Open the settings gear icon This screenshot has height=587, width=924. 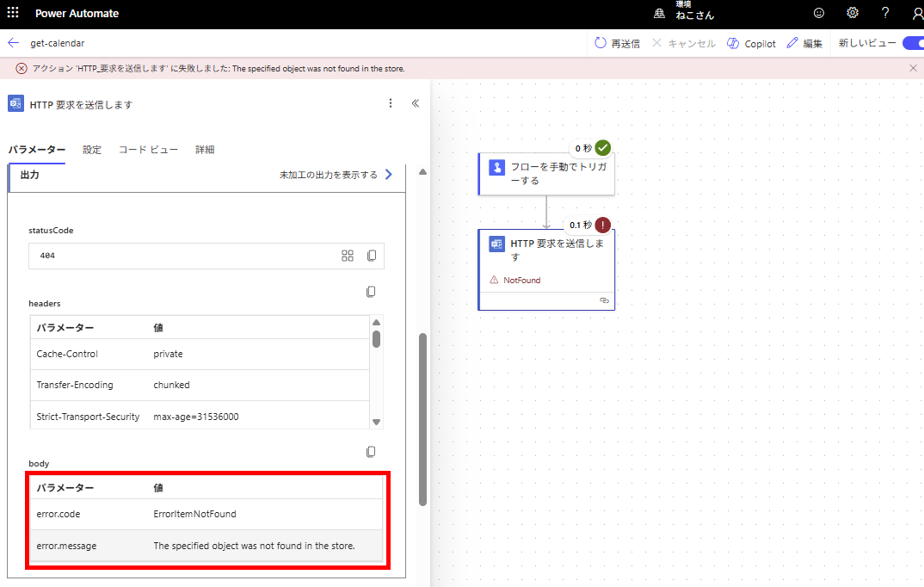(x=853, y=13)
